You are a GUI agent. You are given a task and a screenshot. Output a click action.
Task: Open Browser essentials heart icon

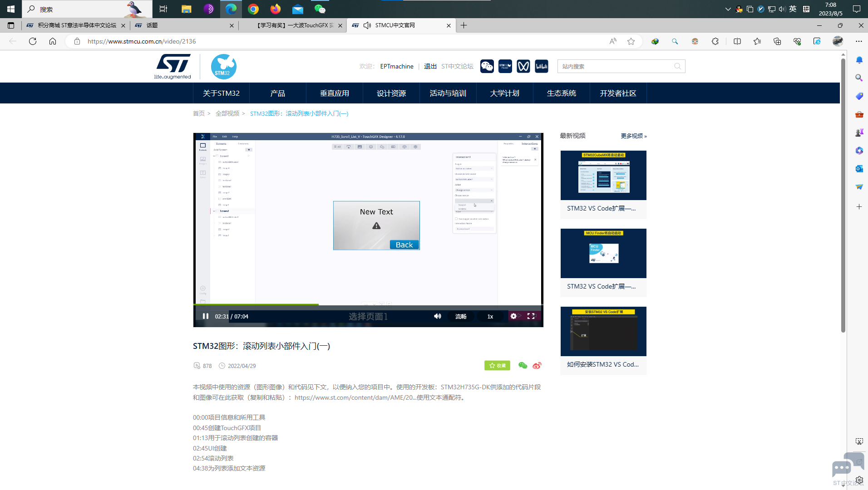[797, 41]
